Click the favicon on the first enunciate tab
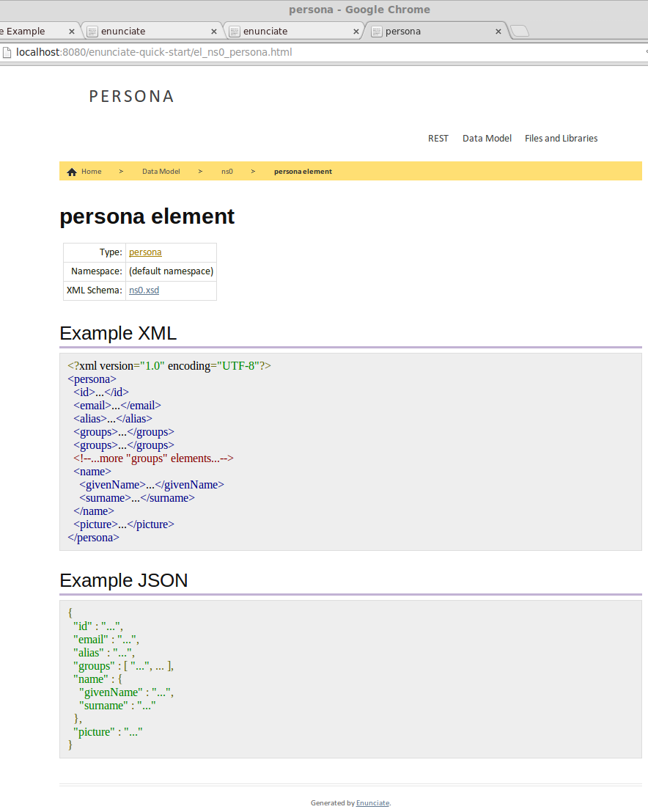Viewport: 648px width, 812px height. pyautogui.click(x=92, y=32)
